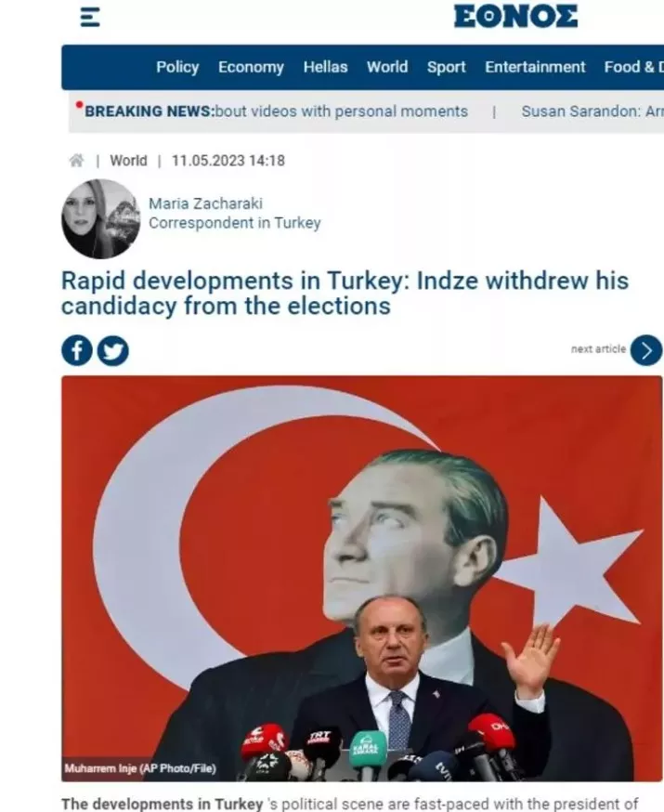Screen dimensions: 664x812
Task: Open the hamburger menu icon
Action: click(90, 17)
